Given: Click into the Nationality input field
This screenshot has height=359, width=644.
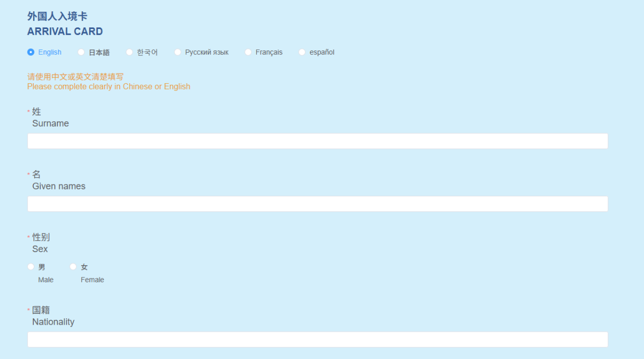Looking at the screenshot, I should (317, 339).
